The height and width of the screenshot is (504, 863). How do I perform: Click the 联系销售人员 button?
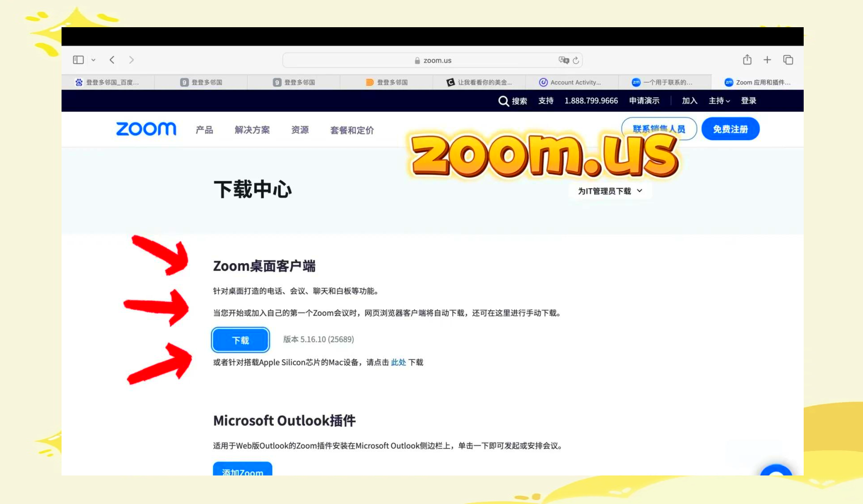(x=659, y=129)
